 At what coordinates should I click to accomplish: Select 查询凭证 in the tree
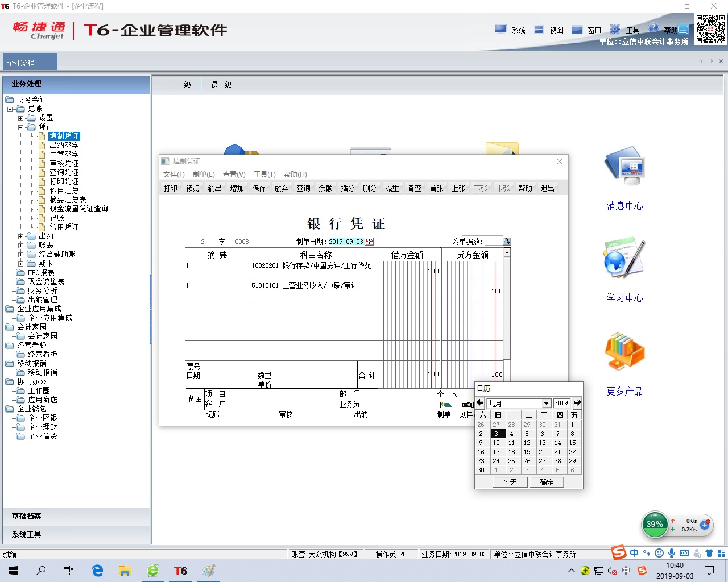pyautogui.click(x=64, y=173)
